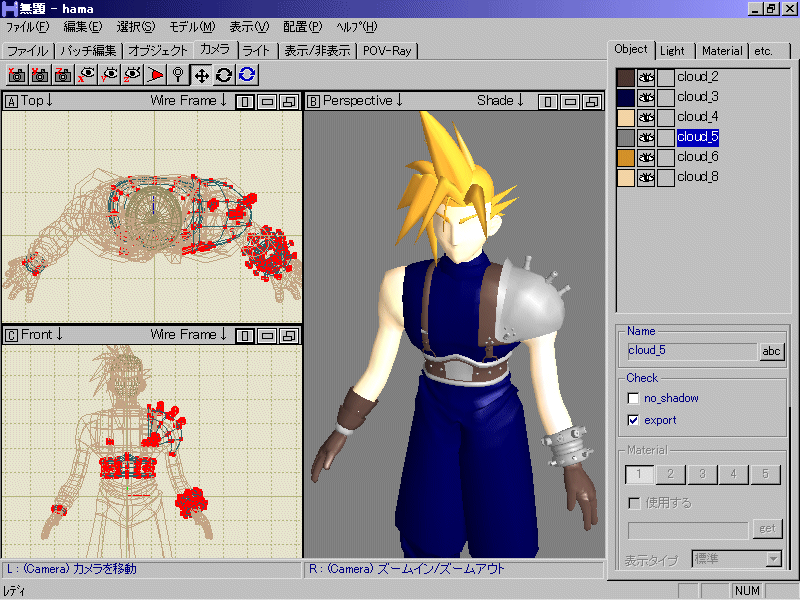Toggle visibility eye for cloud_2
800x600 pixels.
(646, 78)
